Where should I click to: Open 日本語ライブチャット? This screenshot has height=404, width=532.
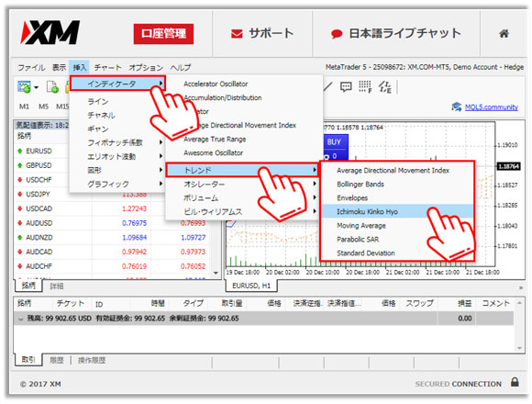click(395, 33)
